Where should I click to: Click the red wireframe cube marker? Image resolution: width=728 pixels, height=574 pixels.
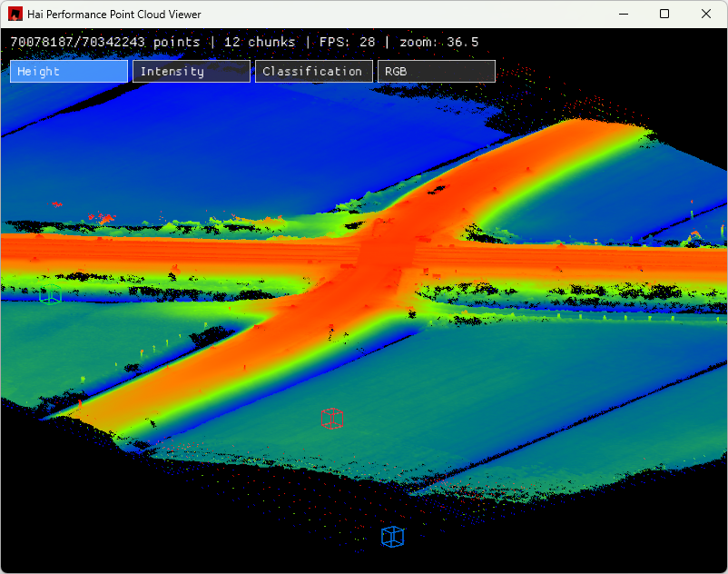(x=331, y=419)
